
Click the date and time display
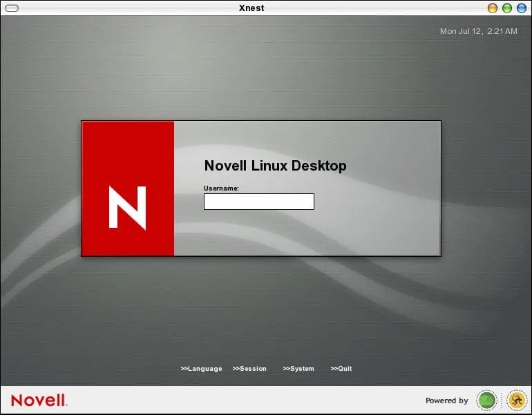pyautogui.click(x=478, y=31)
